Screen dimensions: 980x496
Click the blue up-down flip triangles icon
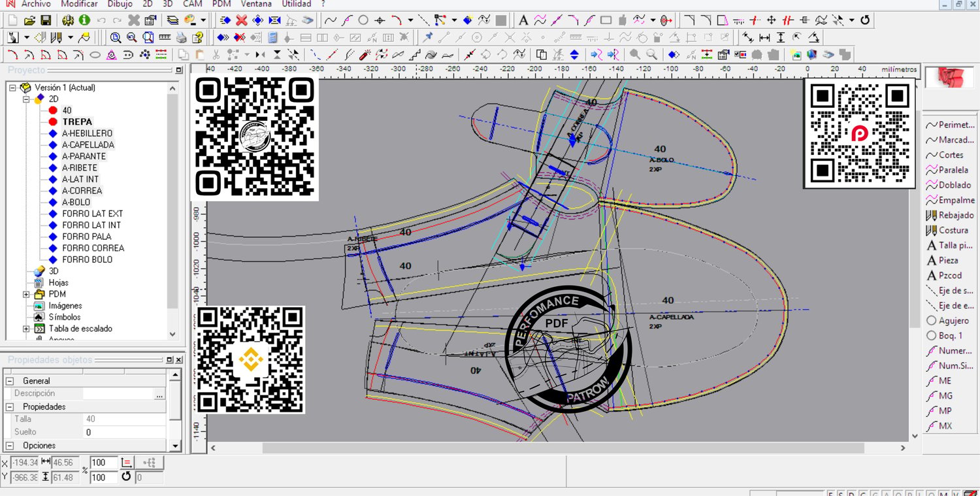coord(574,54)
